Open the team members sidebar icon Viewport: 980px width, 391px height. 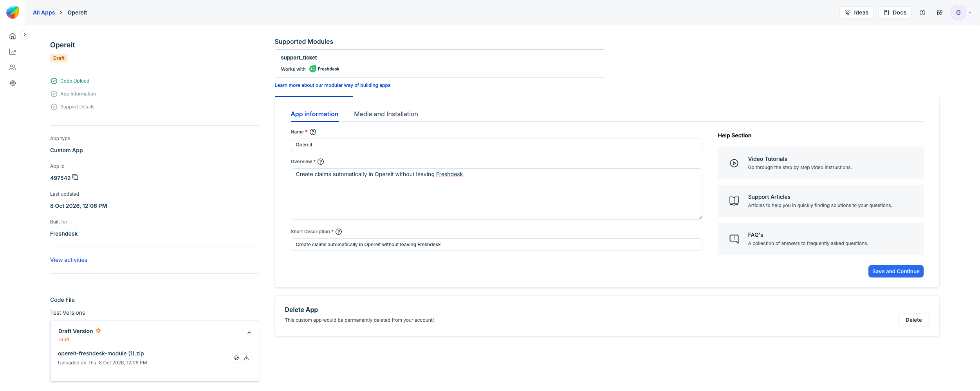point(13,67)
